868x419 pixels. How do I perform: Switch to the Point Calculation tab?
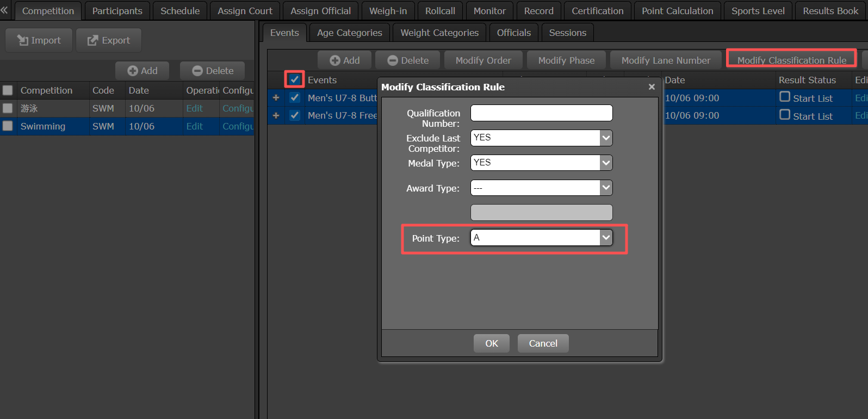[677, 11]
